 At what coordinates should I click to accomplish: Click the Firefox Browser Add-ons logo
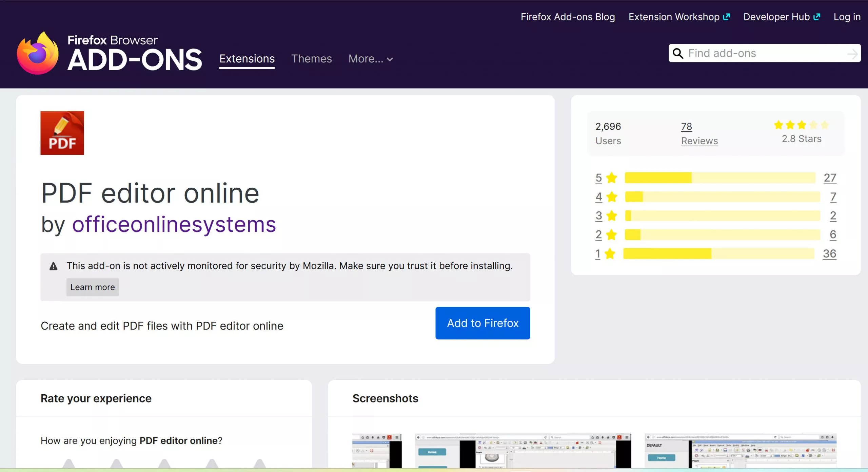[x=108, y=51]
